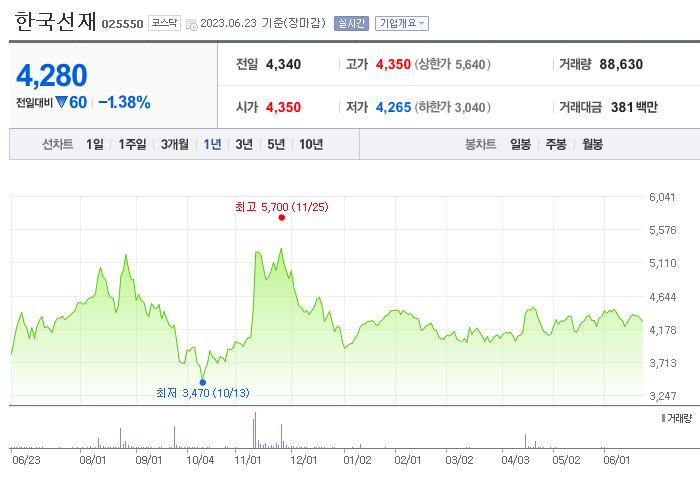Screen dimensions: 700x478
Task: Click the purple 거래량 legend marker
Action: (x=663, y=418)
